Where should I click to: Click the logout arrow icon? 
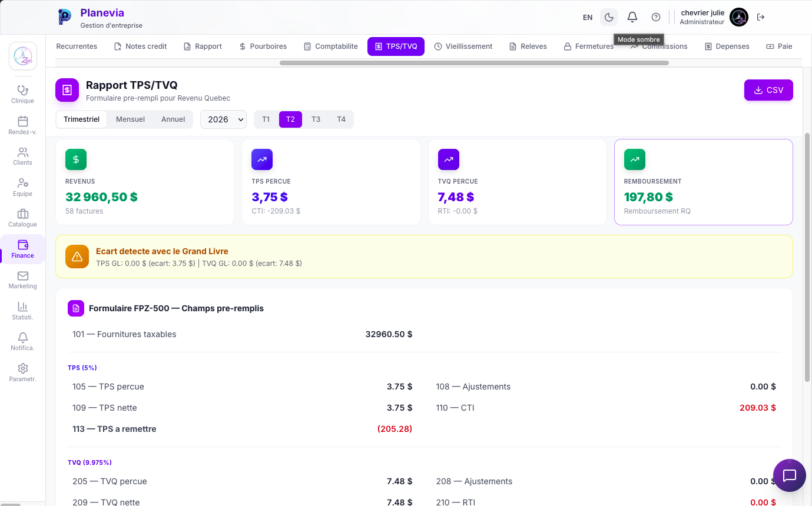click(x=761, y=17)
